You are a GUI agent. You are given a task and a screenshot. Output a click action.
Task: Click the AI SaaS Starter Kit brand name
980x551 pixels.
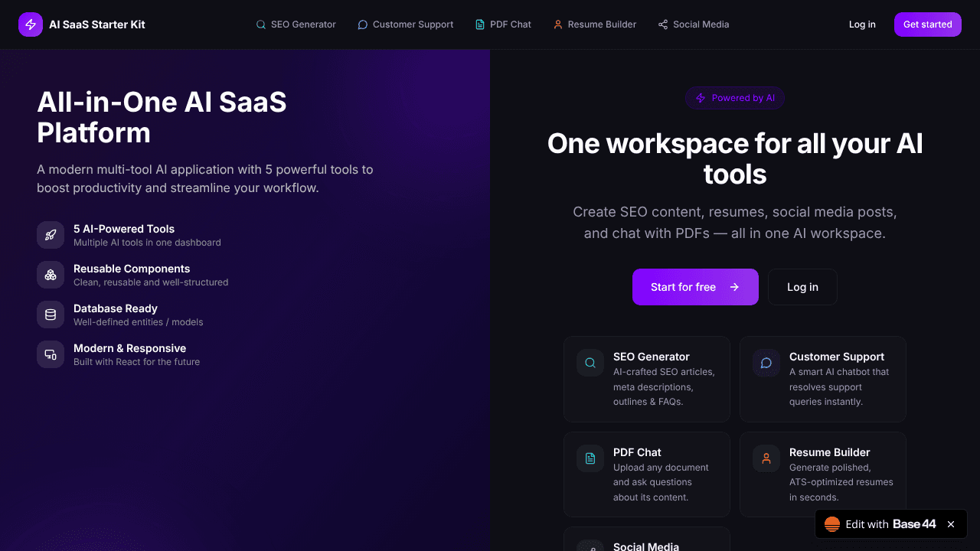click(x=97, y=24)
